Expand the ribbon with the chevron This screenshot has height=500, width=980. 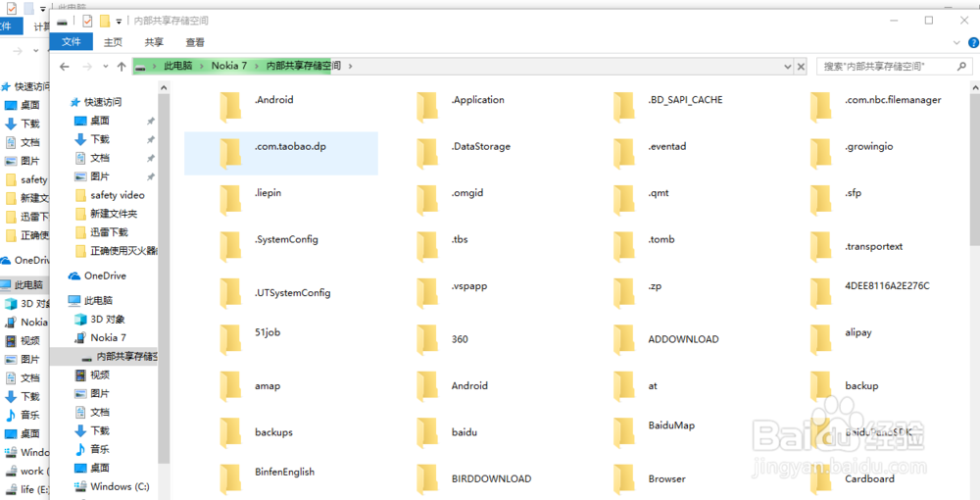956,42
